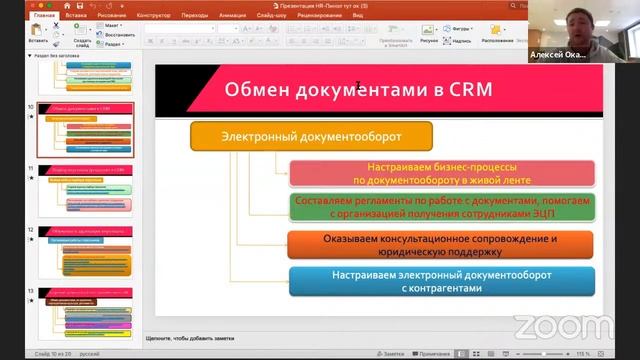
Task: Click the Format Painter brush icon
Action: (56, 44)
